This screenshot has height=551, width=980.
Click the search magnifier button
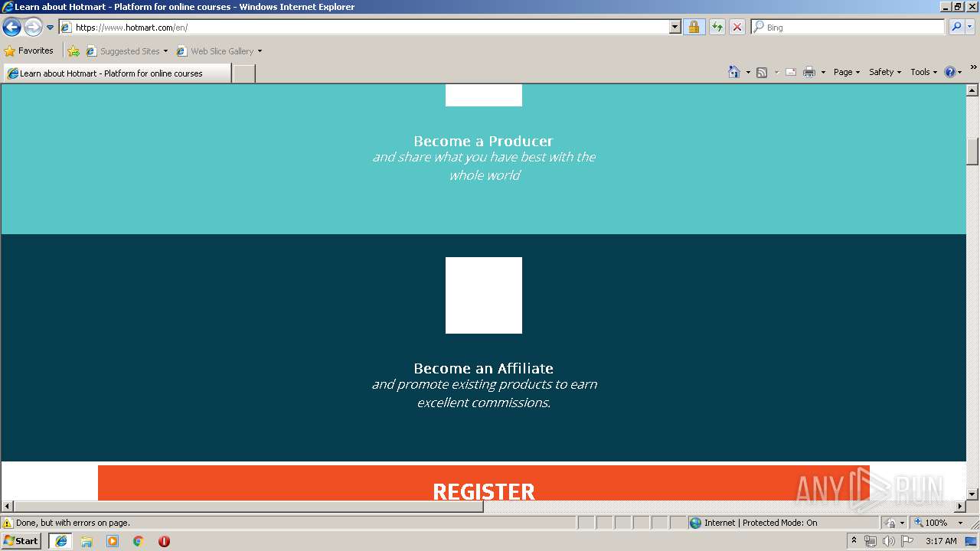(x=955, y=28)
